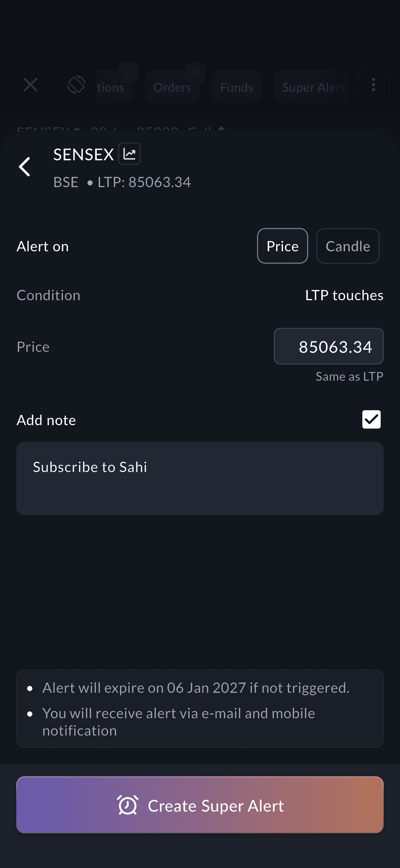
Task: Uncheck the Add note checkbox
Action: 371,419
